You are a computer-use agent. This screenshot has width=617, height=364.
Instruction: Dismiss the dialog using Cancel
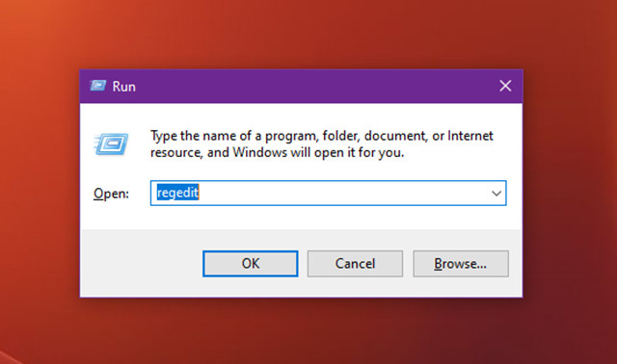click(x=355, y=263)
